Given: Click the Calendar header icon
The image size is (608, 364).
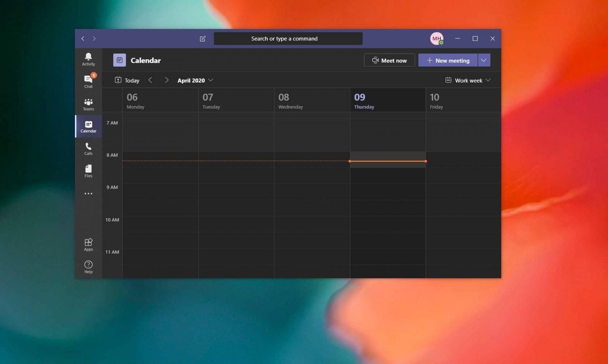Looking at the screenshot, I should coord(120,60).
